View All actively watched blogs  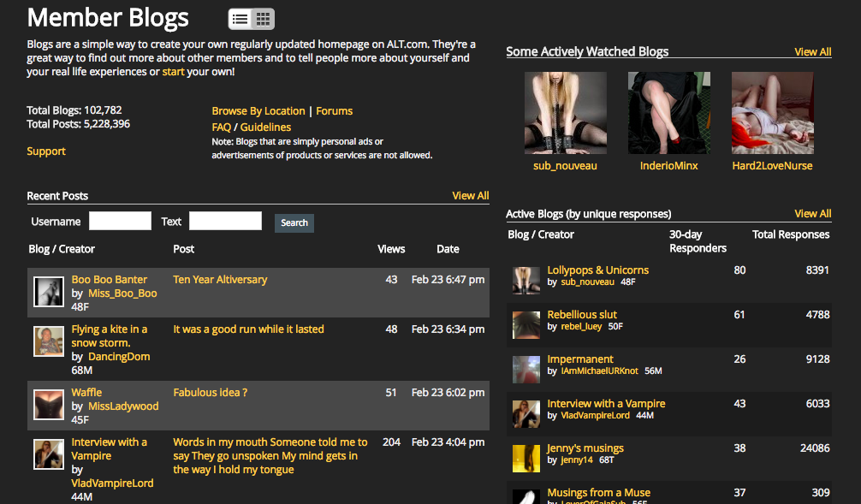(813, 51)
